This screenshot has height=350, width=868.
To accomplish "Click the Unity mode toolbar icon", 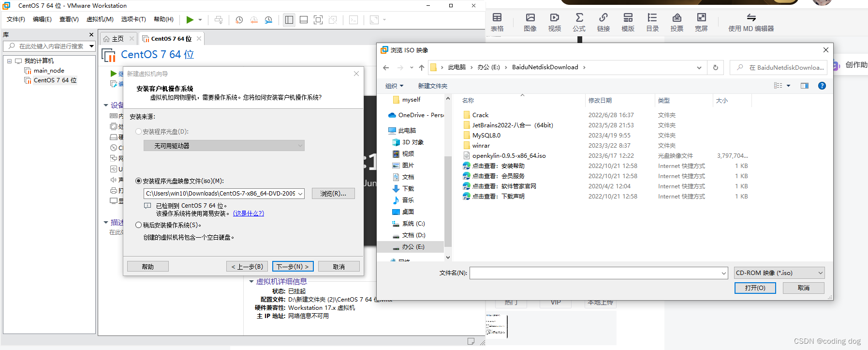I will click(x=333, y=20).
